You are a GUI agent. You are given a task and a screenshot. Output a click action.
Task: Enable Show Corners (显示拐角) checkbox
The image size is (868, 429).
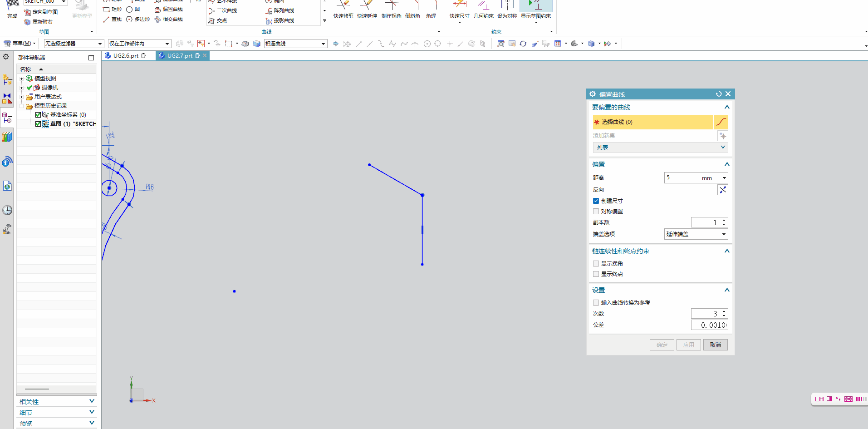pyautogui.click(x=596, y=263)
